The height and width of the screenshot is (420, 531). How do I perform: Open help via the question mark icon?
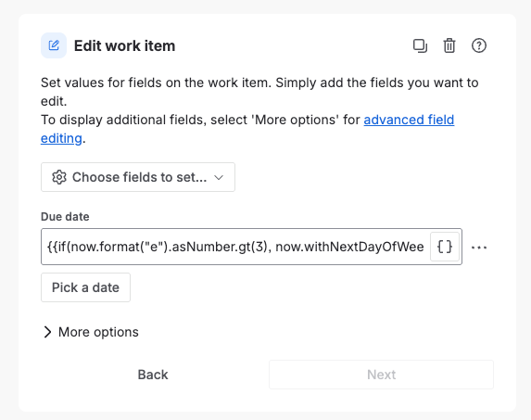click(x=479, y=45)
